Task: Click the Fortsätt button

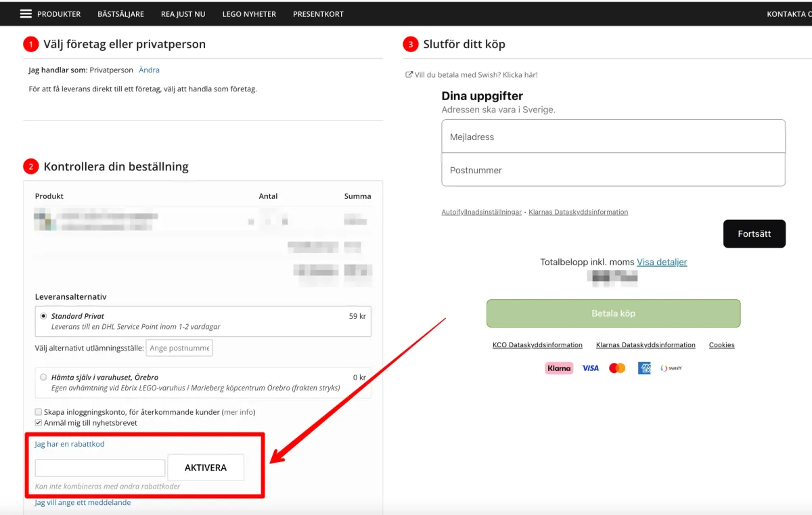Action: (x=754, y=233)
